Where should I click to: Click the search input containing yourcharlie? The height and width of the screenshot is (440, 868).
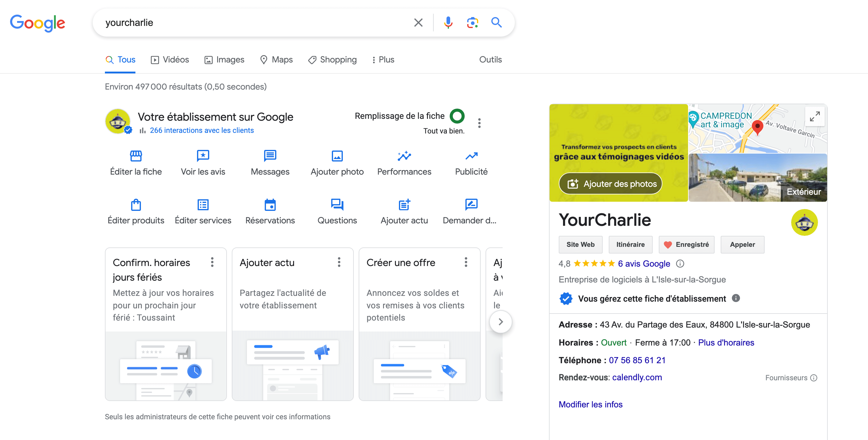coord(256,23)
